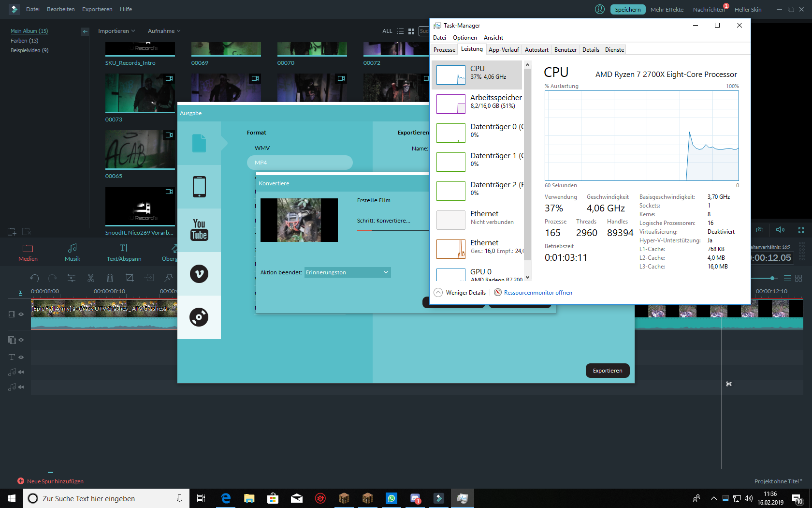Viewport: 812px width, 508px height.
Task: Switch timeline to list track view
Action: point(787,278)
